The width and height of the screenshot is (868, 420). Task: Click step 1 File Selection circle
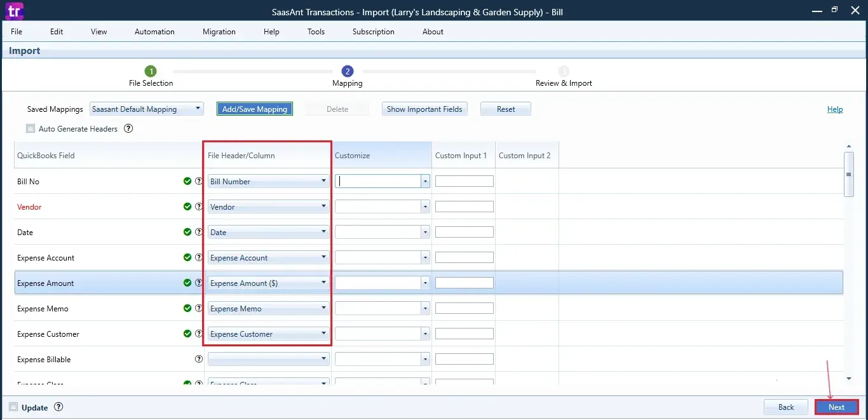tap(151, 71)
